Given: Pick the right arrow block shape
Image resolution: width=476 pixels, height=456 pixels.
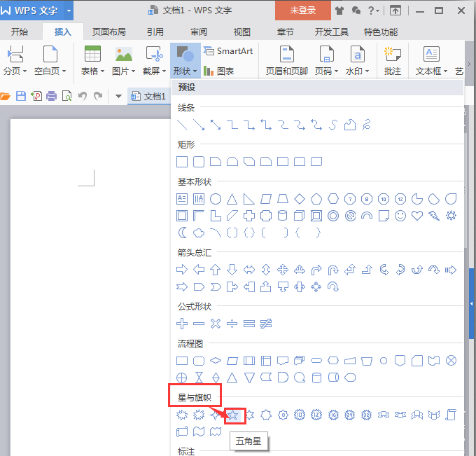Looking at the screenshot, I should [182, 270].
